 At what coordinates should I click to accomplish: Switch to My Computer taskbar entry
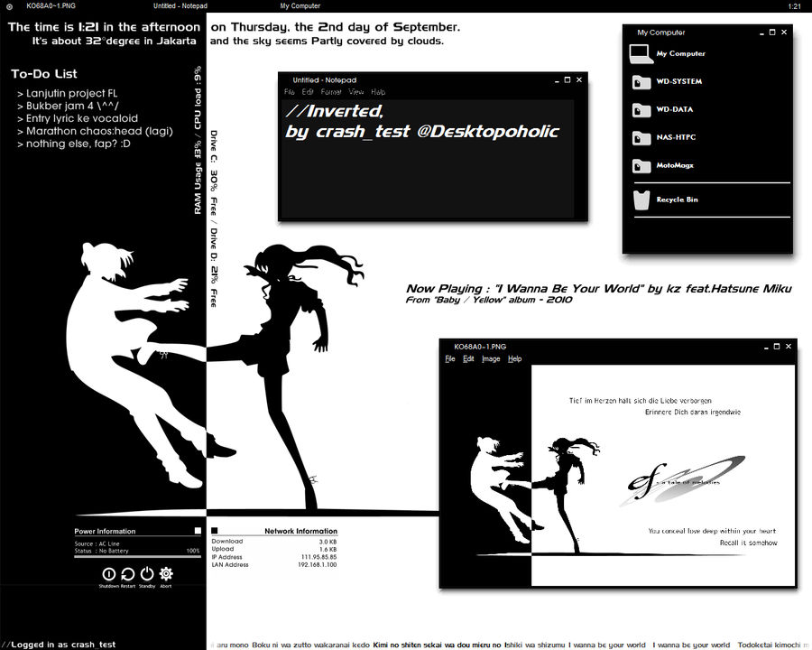300,6
